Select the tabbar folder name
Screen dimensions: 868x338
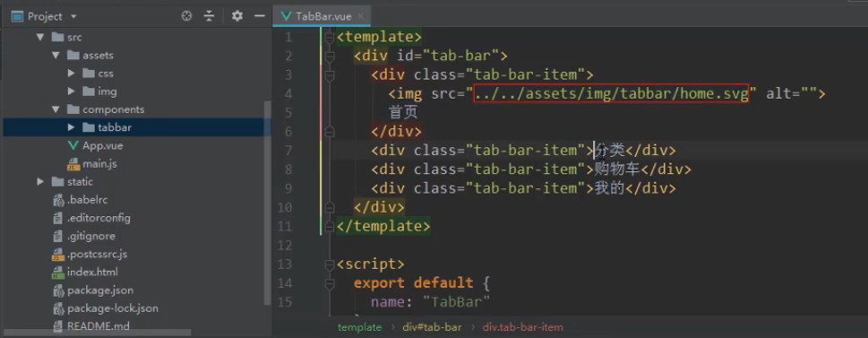(115, 127)
